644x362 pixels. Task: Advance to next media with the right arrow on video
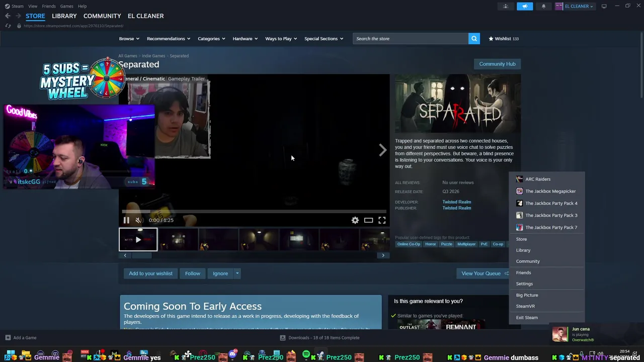pos(383,150)
